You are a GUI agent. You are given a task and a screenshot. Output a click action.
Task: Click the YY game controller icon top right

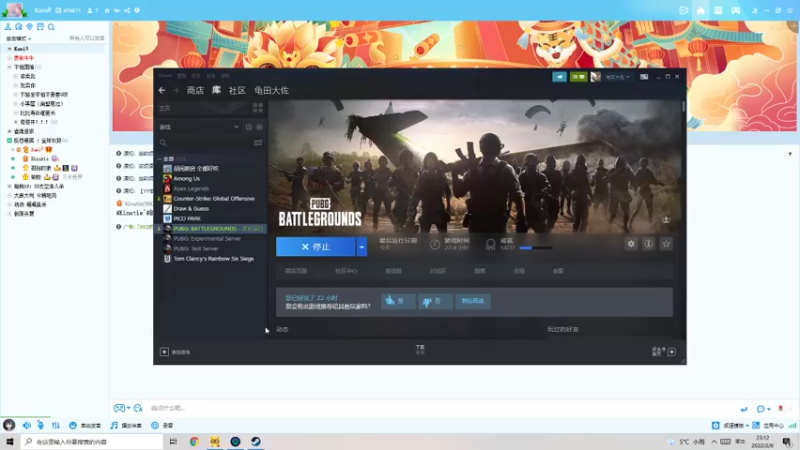click(735, 11)
